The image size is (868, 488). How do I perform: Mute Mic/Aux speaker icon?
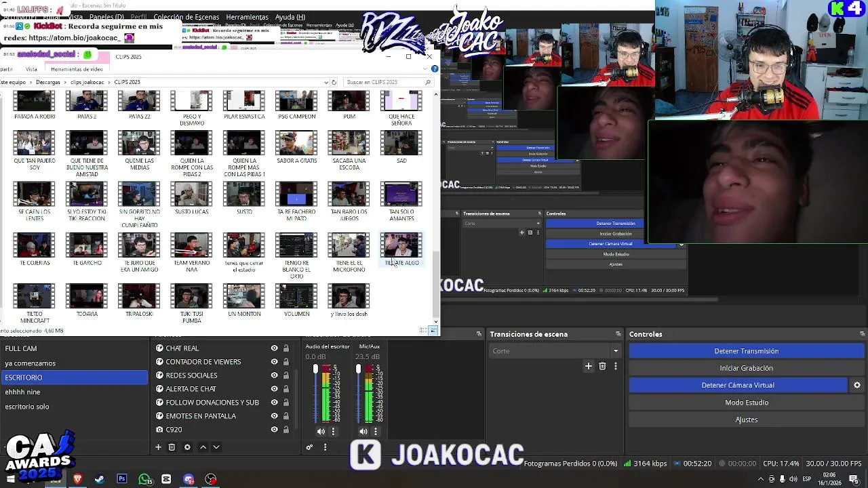click(363, 432)
